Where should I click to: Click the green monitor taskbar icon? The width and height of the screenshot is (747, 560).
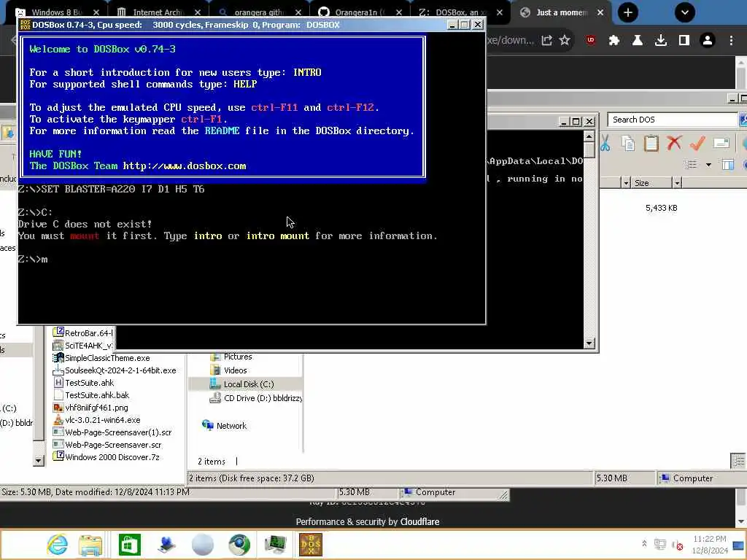(275, 545)
